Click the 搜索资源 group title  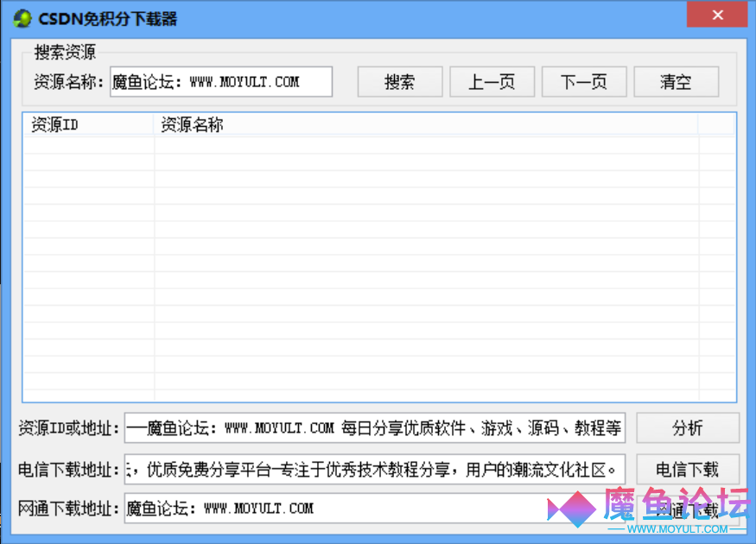65,52
